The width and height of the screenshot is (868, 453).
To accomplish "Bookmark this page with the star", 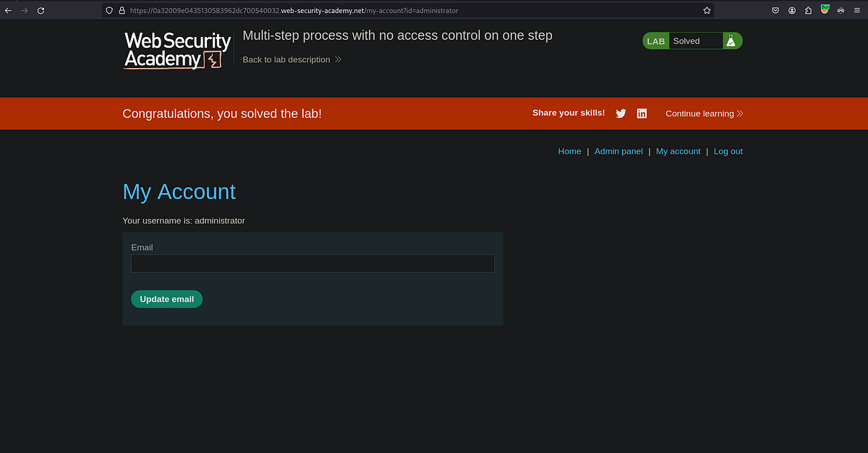I will click(x=707, y=10).
